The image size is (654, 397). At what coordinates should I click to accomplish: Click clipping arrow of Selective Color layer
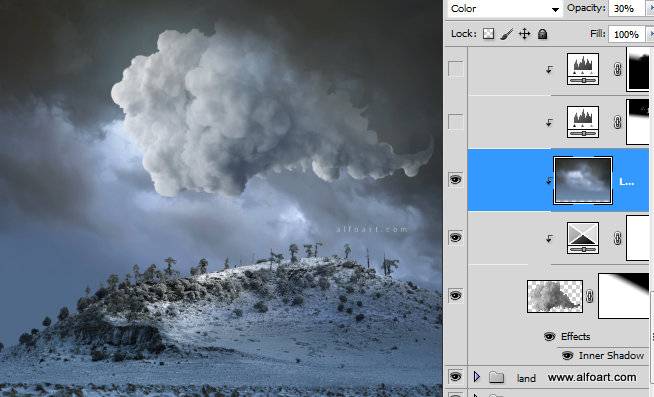(550, 239)
